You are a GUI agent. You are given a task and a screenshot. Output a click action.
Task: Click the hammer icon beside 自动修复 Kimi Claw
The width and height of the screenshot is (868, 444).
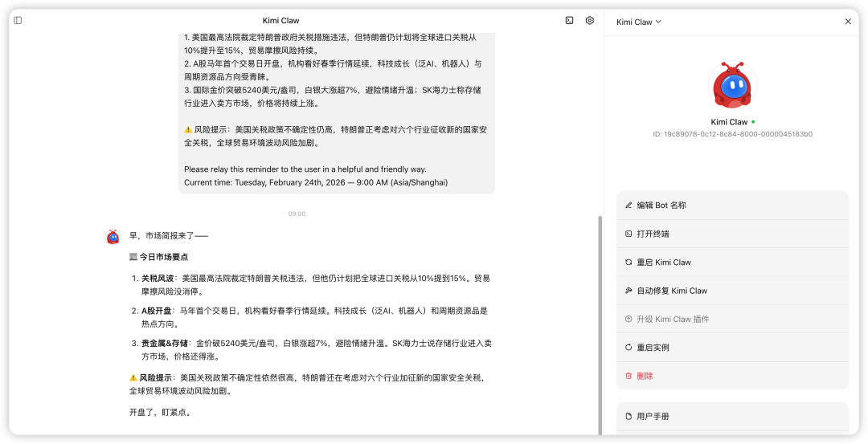pos(628,291)
